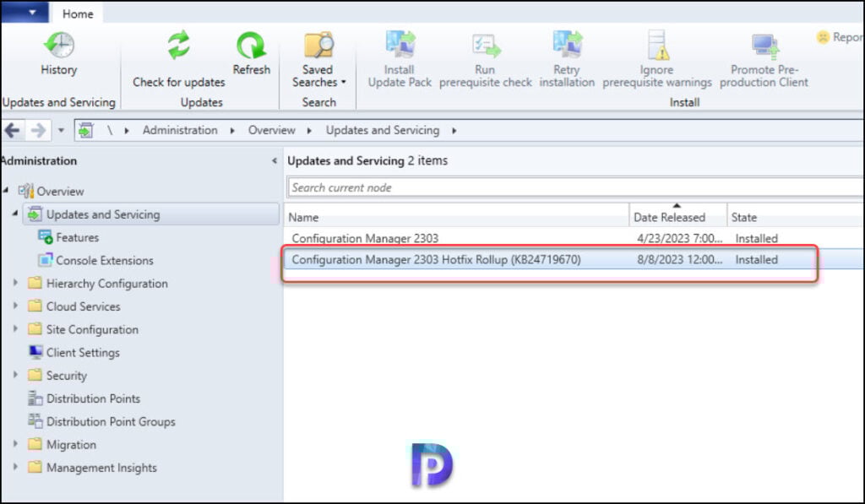The height and width of the screenshot is (504, 865).
Task: Click the Install Update Pack icon
Action: 400,45
